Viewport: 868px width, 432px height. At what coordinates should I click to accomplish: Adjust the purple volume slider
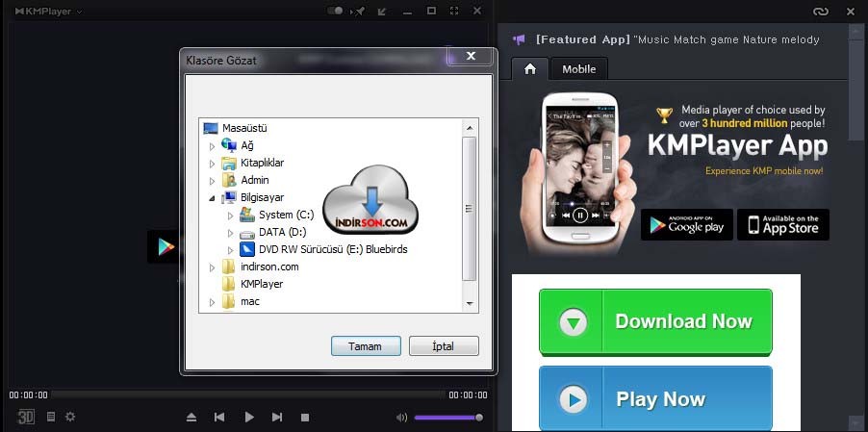point(448,418)
